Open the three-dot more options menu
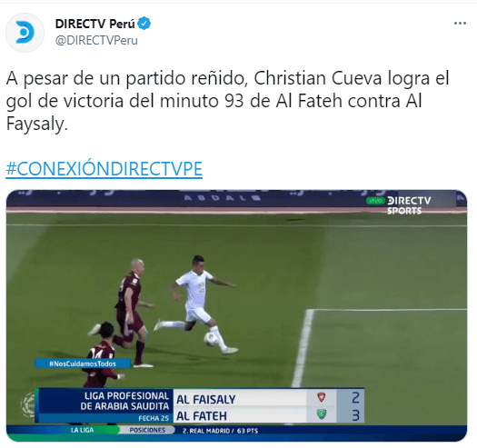Viewport: 477px width, 448px height. tap(460, 24)
